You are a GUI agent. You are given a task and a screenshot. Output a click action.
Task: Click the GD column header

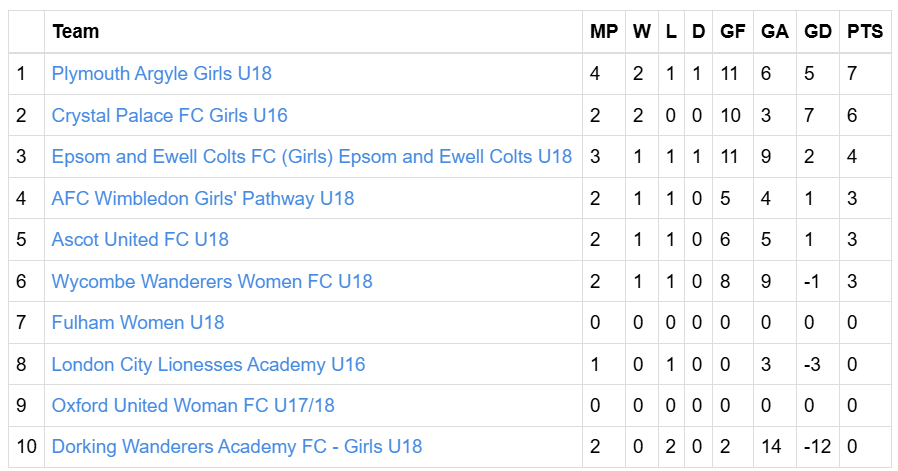(817, 32)
